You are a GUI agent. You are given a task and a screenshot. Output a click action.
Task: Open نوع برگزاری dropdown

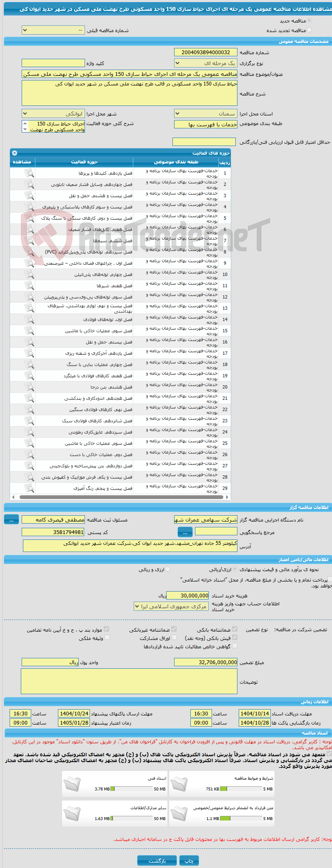coord(206,63)
